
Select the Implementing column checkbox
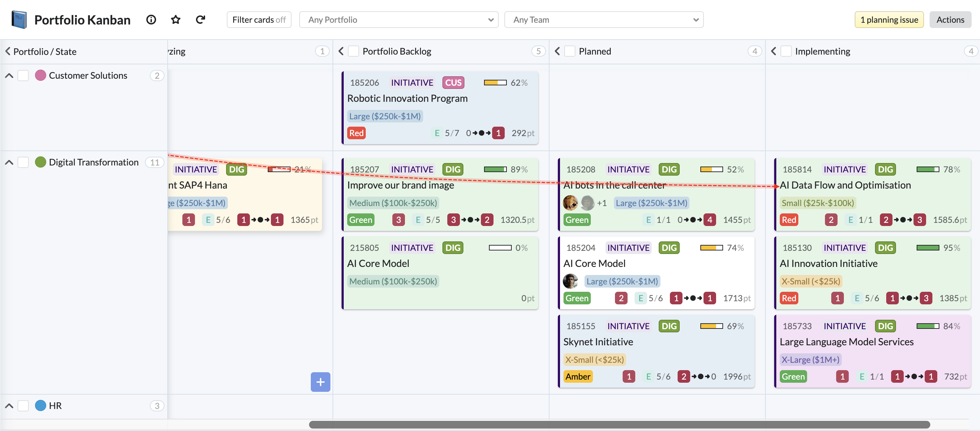[x=786, y=51]
